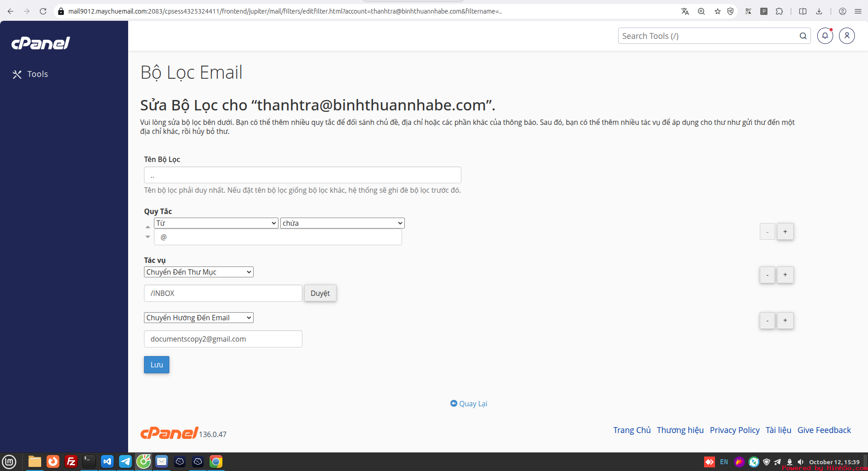This screenshot has height=471, width=868.
Task: Add action after the folder action row
Action: [x=785, y=275]
